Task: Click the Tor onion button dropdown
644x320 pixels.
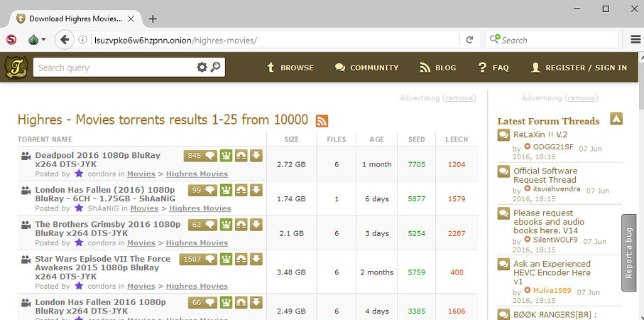Action: (37, 40)
